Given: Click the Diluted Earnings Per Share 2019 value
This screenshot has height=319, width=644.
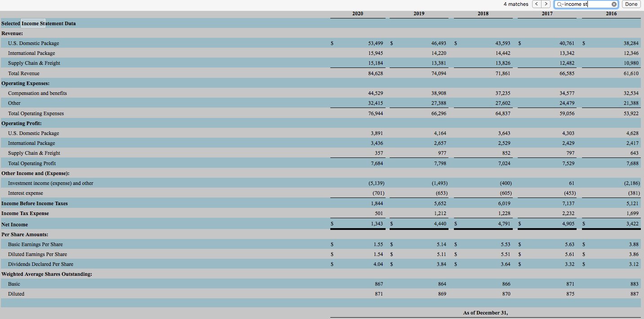Looking at the screenshot, I should pyautogui.click(x=440, y=254).
